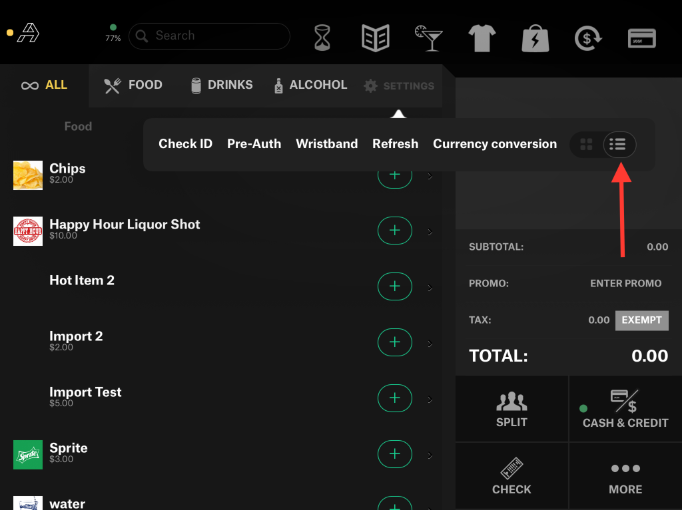Click the shopping bag lightning icon
The height and width of the screenshot is (510, 682).
(x=535, y=38)
